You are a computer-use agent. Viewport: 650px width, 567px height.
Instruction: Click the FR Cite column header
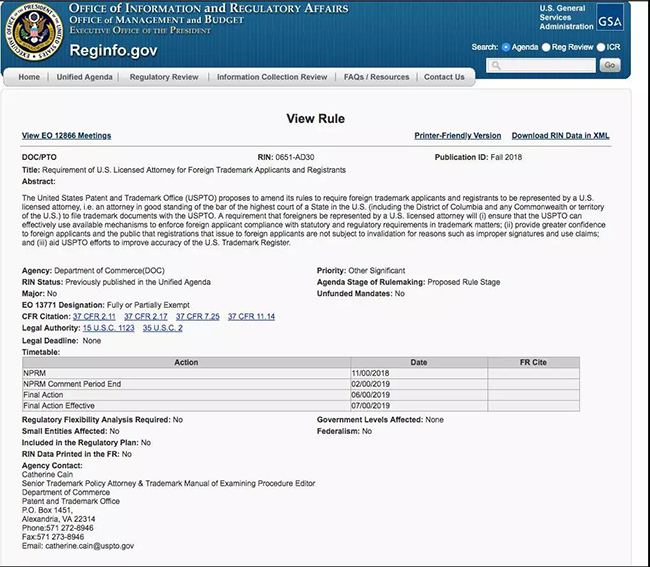point(534,362)
